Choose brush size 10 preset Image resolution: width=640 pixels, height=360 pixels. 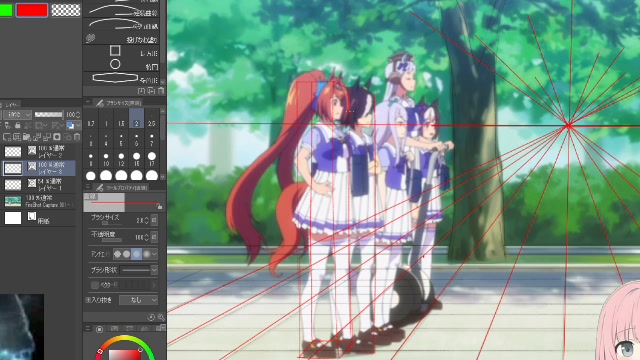click(x=106, y=159)
